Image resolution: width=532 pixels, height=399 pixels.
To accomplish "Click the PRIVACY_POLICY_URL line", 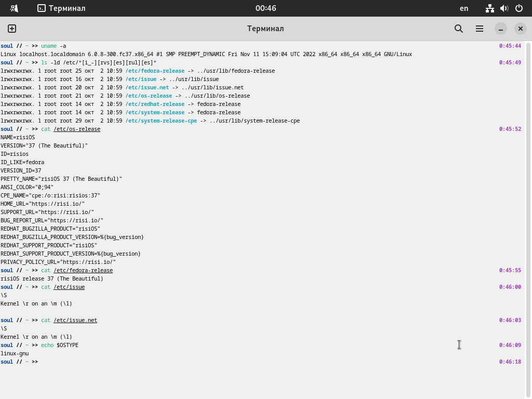I will tap(58, 262).
